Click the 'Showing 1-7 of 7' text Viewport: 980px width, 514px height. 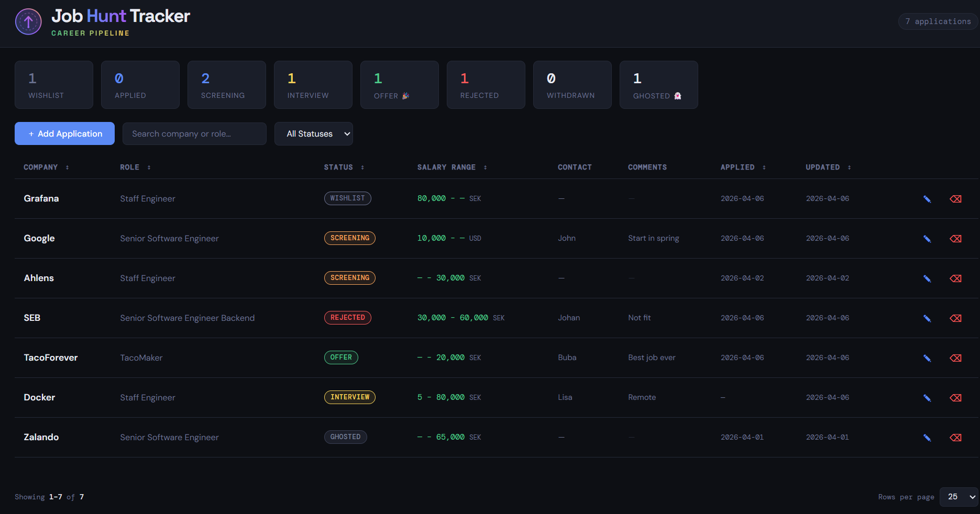[x=49, y=497]
